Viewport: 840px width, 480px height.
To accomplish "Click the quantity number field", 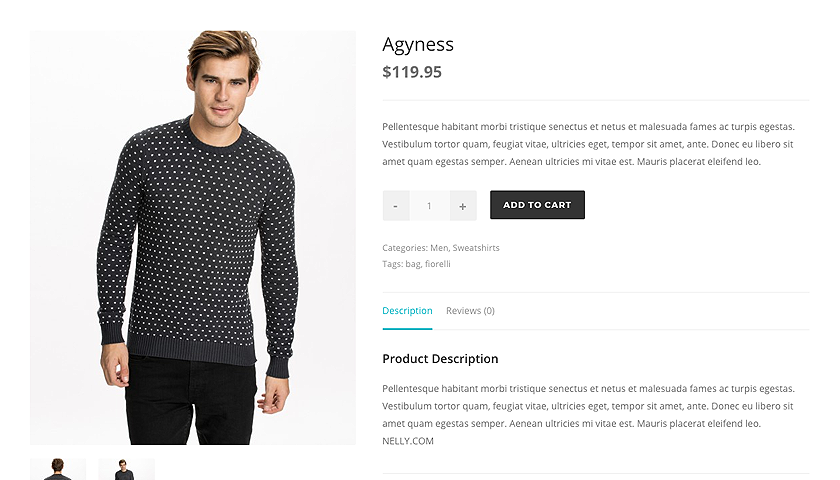I will click(429, 206).
